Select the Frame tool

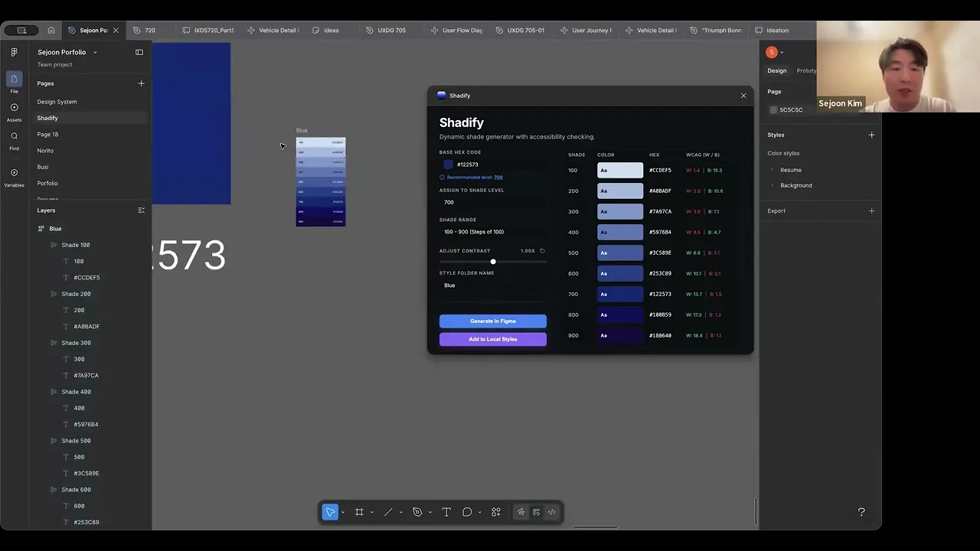pos(359,512)
